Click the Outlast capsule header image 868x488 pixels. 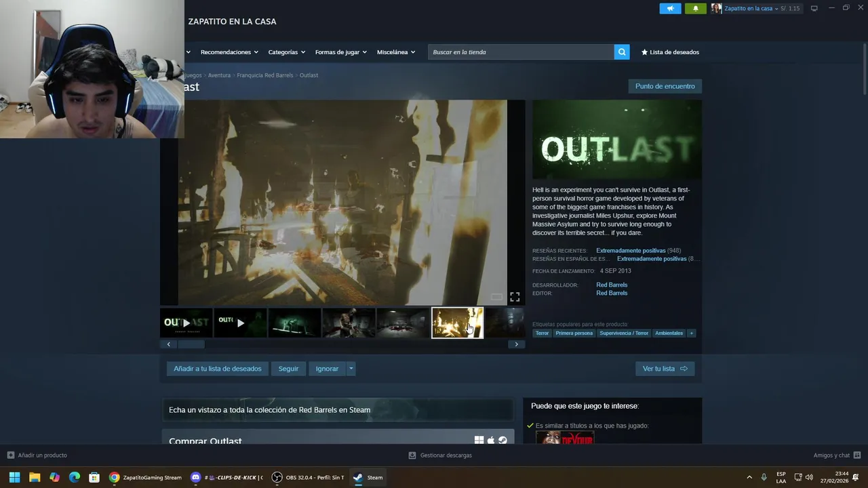[617, 140]
